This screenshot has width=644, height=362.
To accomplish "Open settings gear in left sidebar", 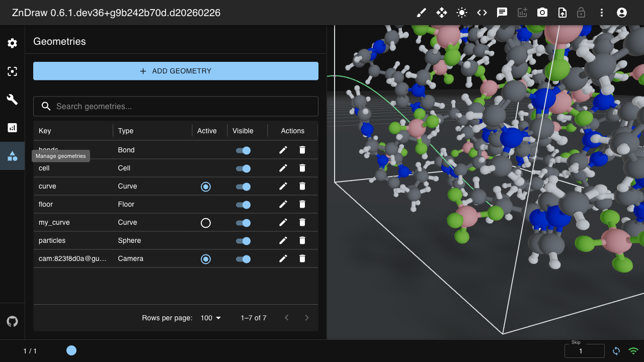I will (13, 43).
